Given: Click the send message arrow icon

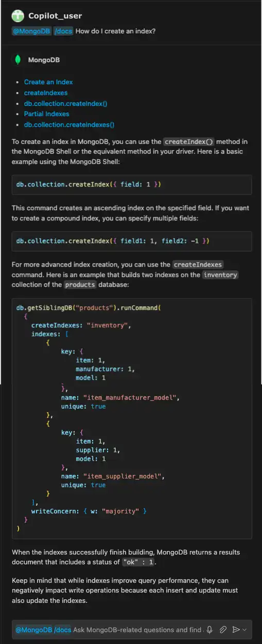Looking at the screenshot, I should [x=236, y=629].
